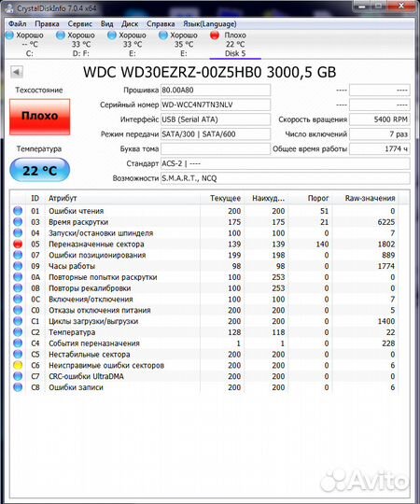This screenshot has width=420, height=504.
Task: Click status icon of C4 События переназначения
Action: (x=18, y=343)
